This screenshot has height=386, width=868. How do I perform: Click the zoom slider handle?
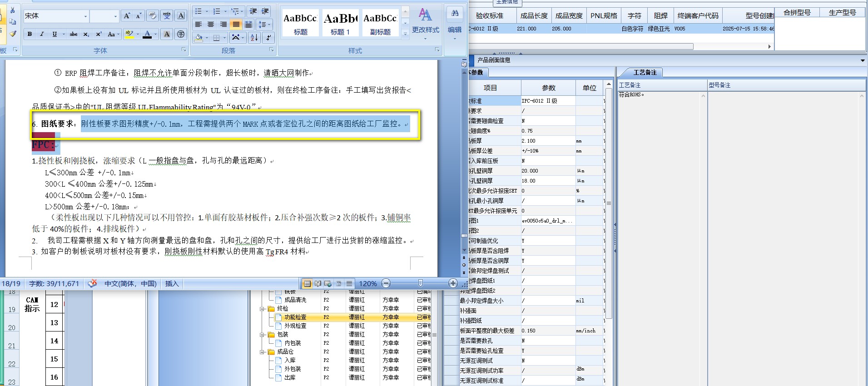coord(420,283)
